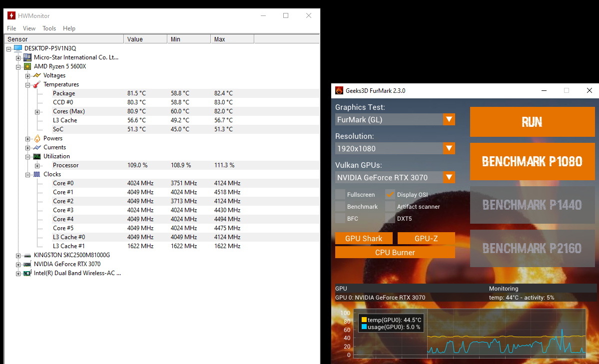
Task: Toggle the BFC checkbox
Action: tap(340, 219)
